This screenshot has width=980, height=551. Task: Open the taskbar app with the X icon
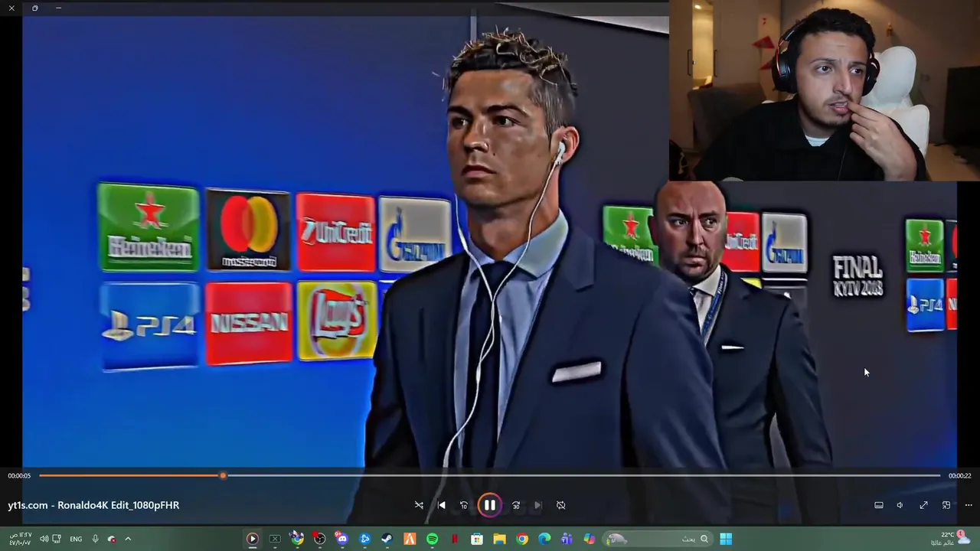tap(274, 539)
